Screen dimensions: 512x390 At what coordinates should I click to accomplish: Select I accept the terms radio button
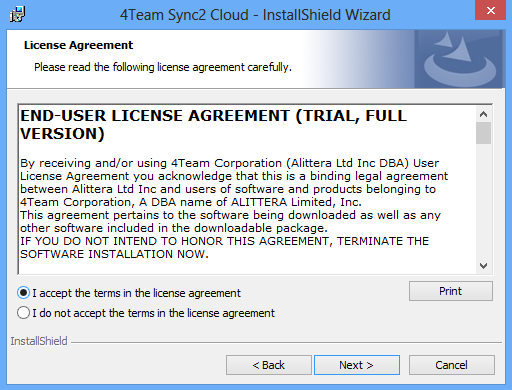(23, 293)
